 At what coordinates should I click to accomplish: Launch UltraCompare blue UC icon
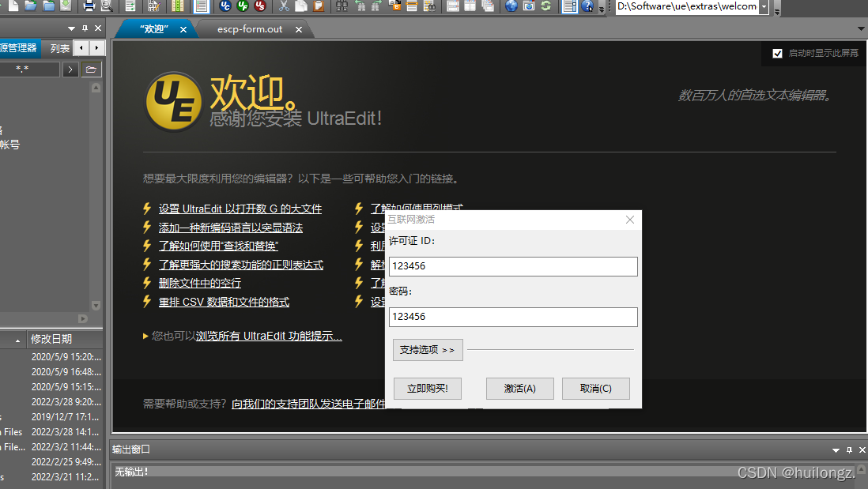[x=225, y=6]
